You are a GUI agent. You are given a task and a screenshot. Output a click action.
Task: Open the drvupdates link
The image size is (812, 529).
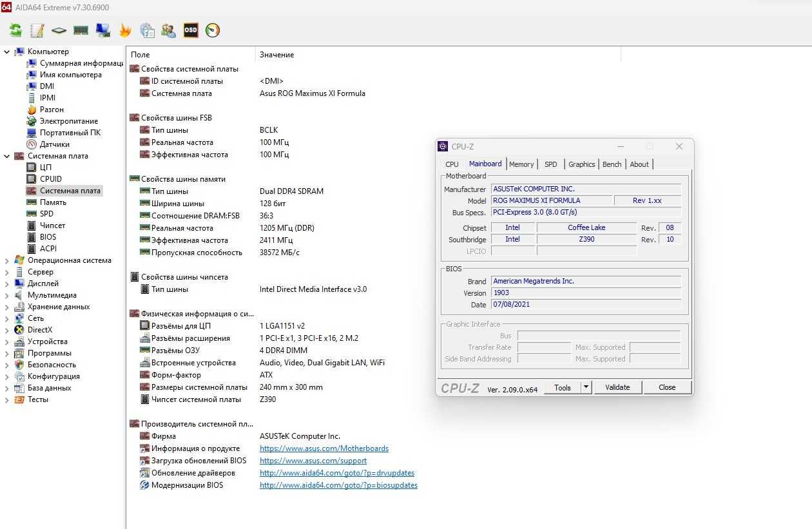[x=337, y=473]
